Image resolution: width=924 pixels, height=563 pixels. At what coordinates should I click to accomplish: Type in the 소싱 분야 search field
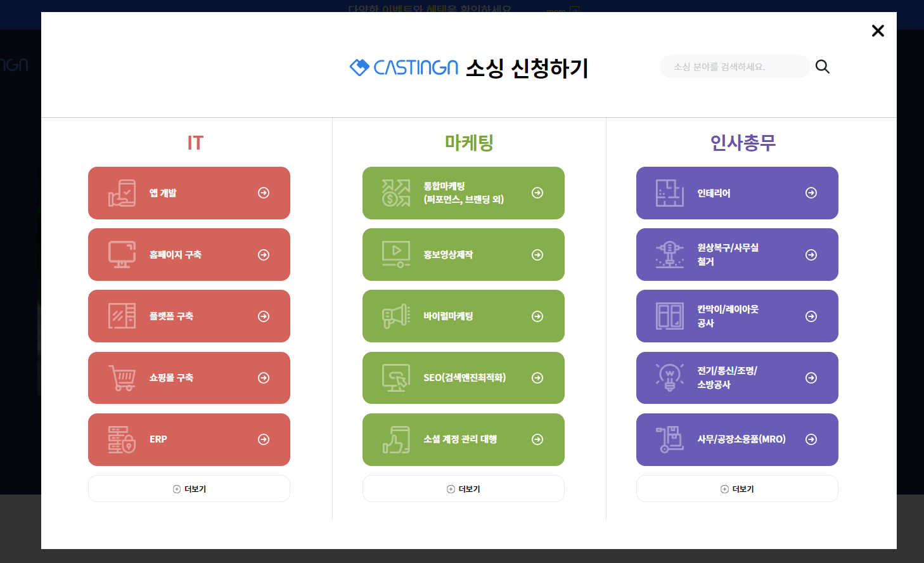(x=734, y=67)
